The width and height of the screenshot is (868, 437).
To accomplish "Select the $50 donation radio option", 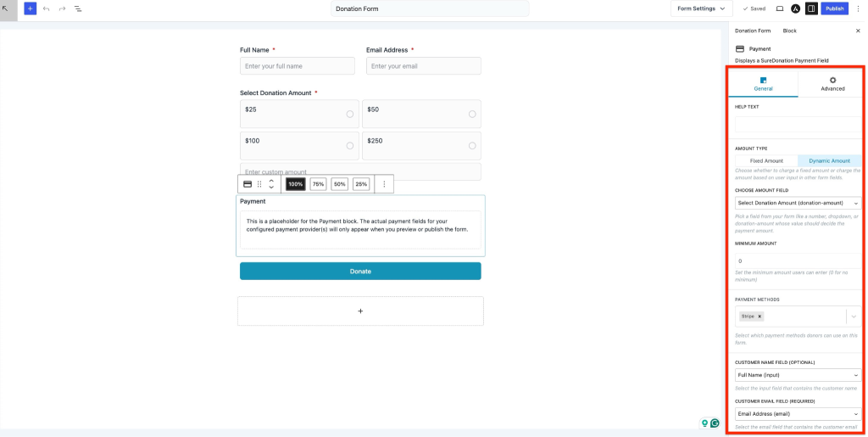I will click(472, 114).
